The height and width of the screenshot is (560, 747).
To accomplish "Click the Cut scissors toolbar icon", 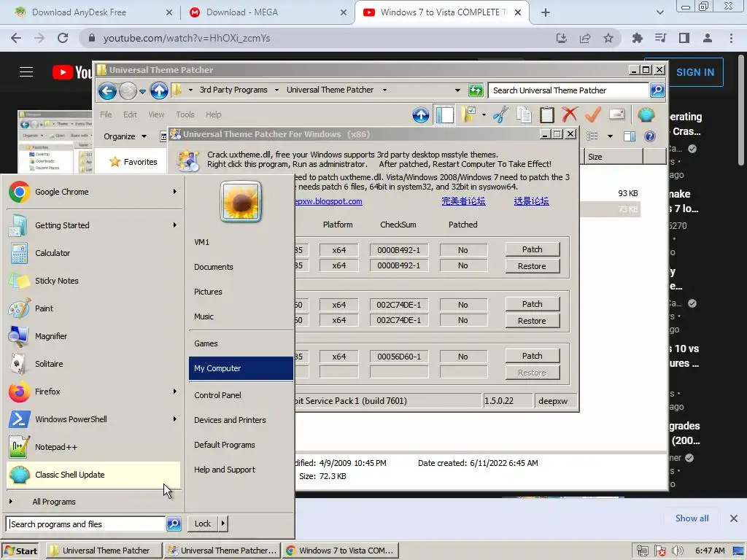I will (500, 114).
